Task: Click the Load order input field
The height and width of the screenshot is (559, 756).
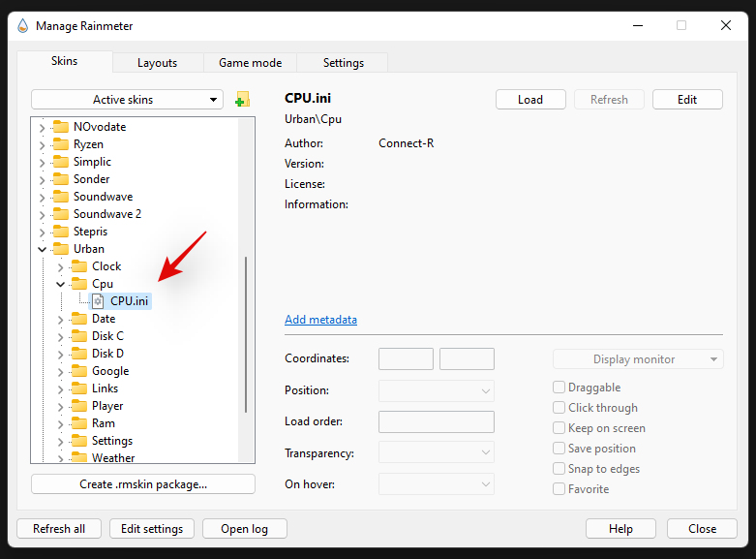Action: (x=437, y=421)
